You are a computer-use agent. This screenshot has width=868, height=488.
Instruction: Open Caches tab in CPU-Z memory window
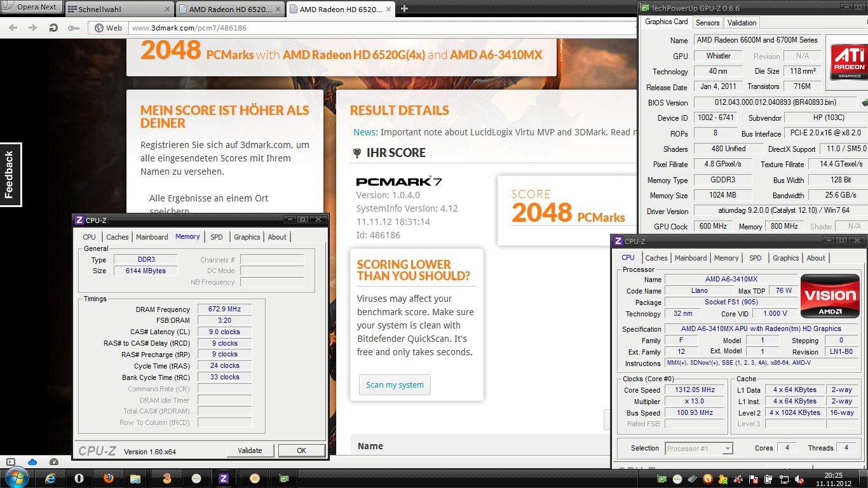pyautogui.click(x=118, y=237)
